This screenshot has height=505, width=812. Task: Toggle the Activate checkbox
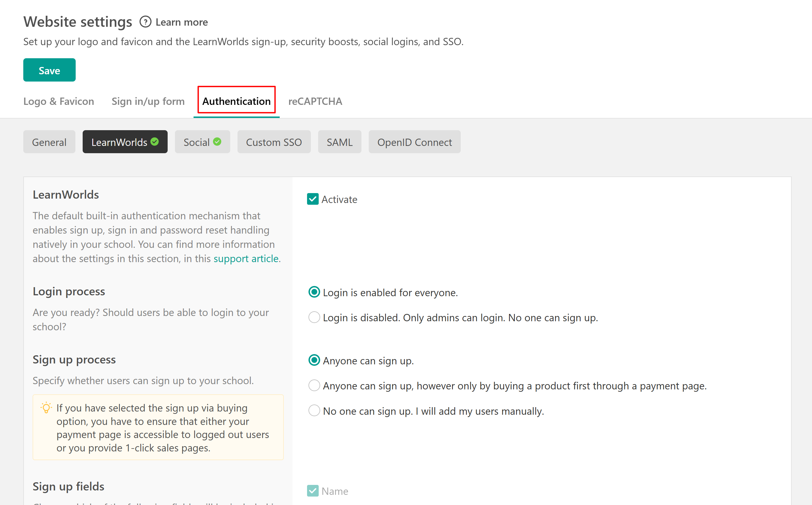pyautogui.click(x=313, y=199)
